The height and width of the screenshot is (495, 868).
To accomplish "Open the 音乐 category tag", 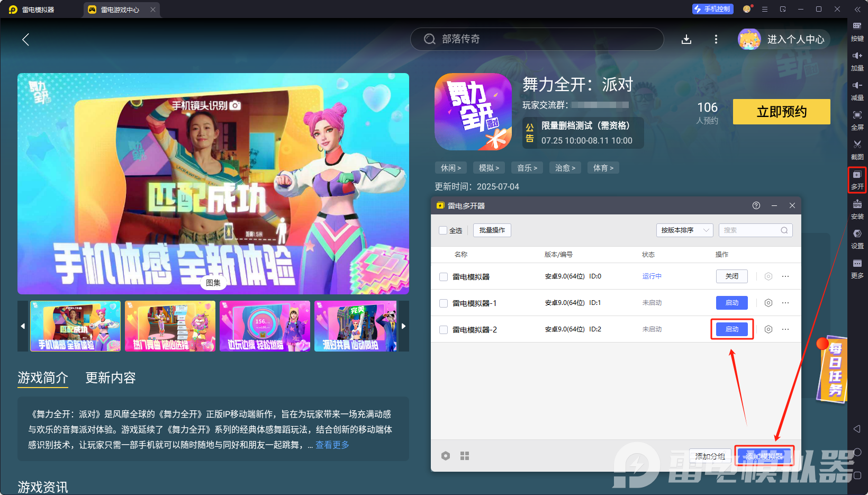I will (x=527, y=168).
